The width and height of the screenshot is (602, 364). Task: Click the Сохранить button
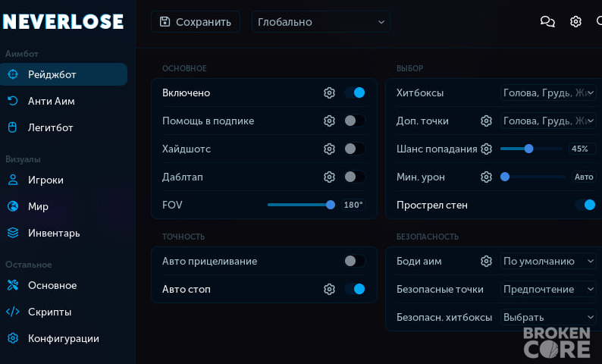click(x=196, y=22)
